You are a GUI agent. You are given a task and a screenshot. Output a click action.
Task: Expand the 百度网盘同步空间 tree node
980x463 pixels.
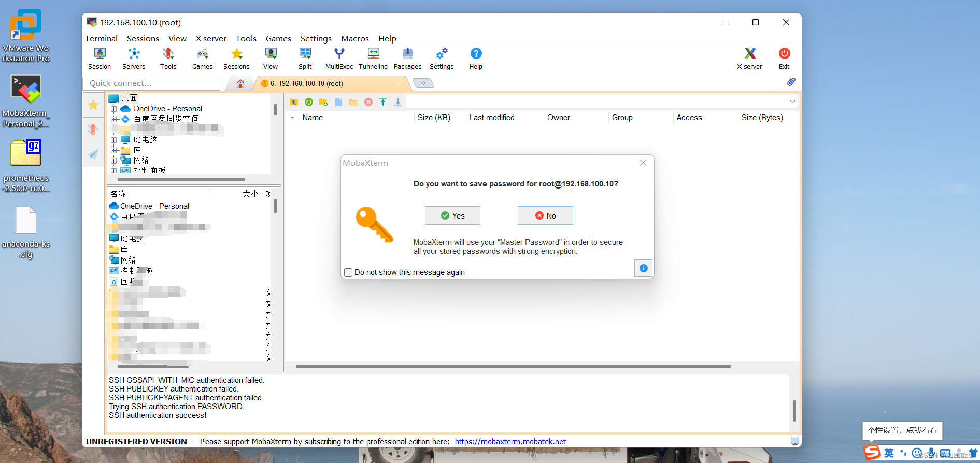(x=113, y=119)
